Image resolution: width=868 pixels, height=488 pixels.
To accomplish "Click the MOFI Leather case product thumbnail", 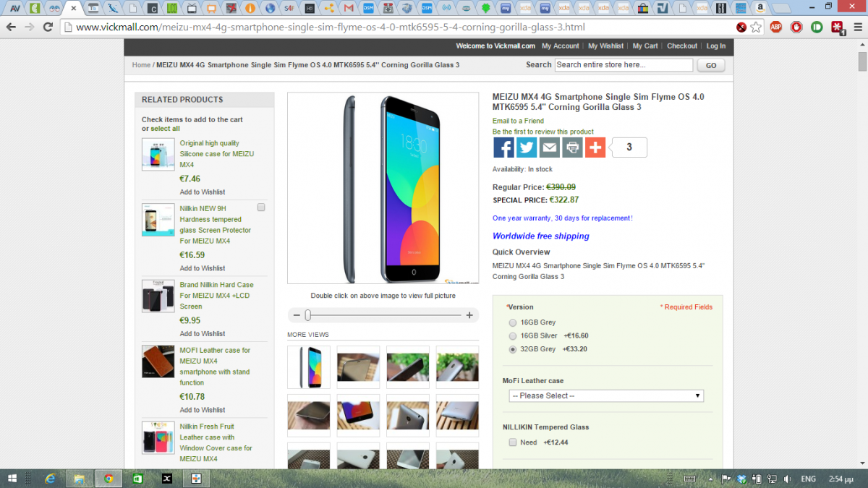I will coord(158,361).
